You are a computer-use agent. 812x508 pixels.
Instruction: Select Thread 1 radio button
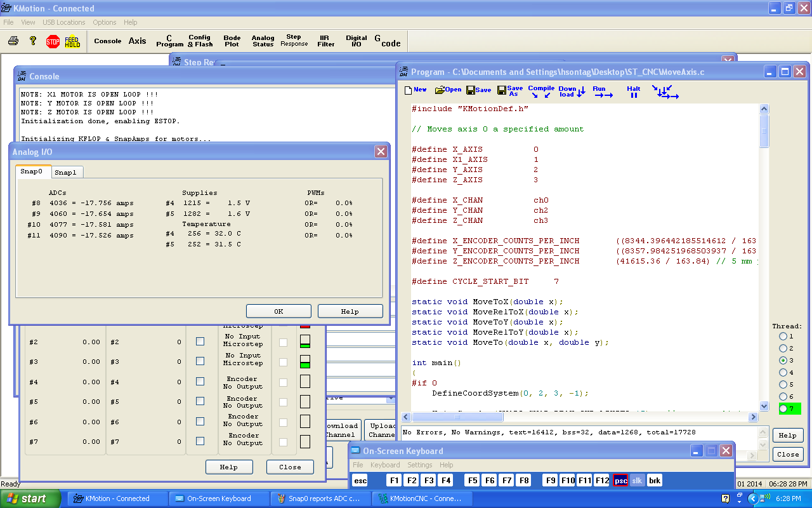pyautogui.click(x=783, y=336)
